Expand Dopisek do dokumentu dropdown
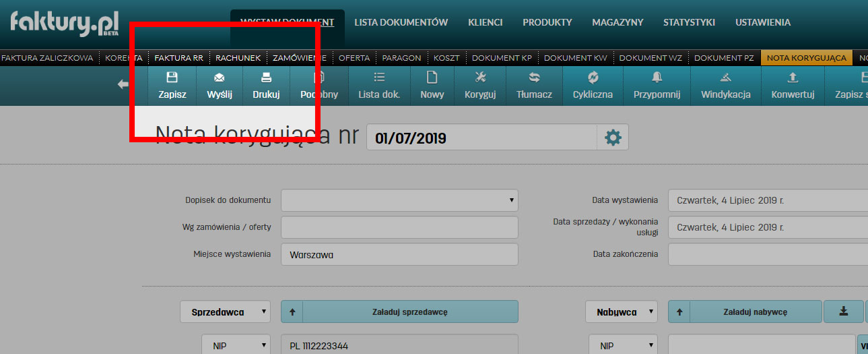 (399, 200)
